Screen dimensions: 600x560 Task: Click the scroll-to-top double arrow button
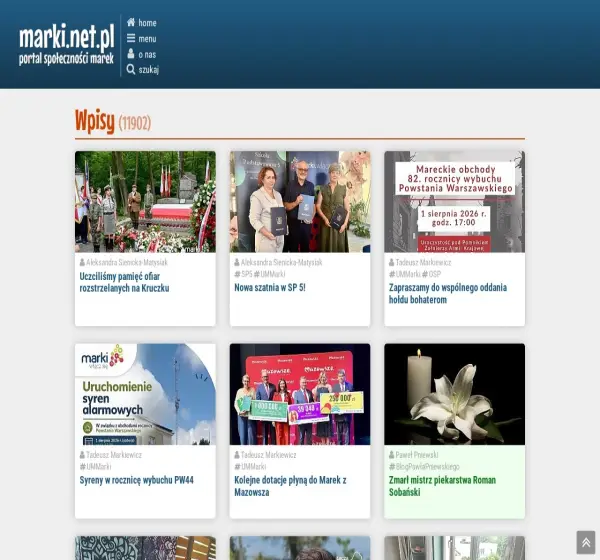(586, 542)
